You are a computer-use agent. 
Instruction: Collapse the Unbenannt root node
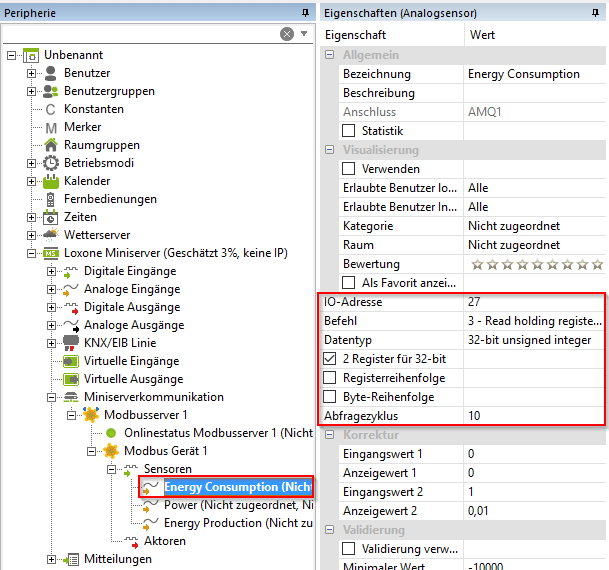pyautogui.click(x=11, y=56)
